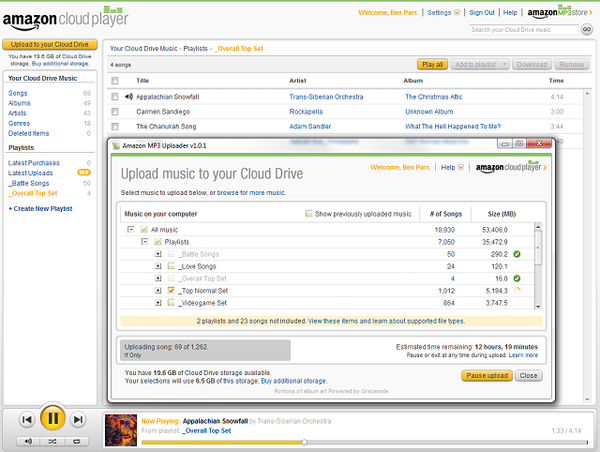Click the song progress bar handle
The image size is (600, 452).
(304, 442)
